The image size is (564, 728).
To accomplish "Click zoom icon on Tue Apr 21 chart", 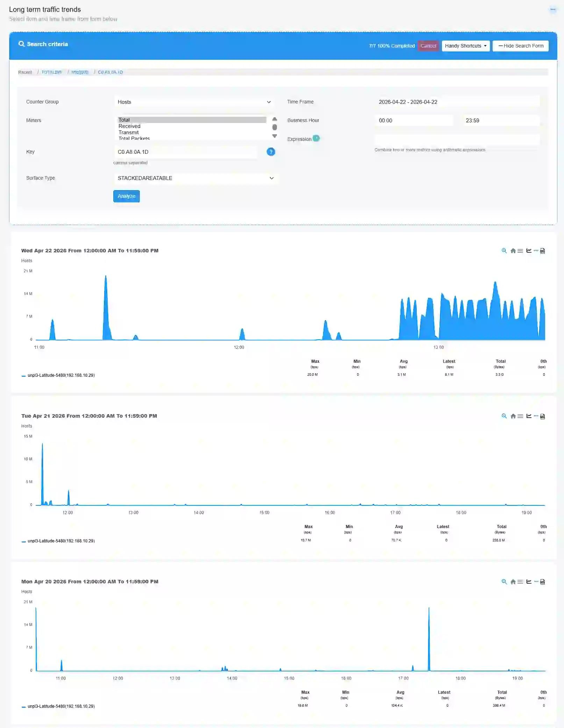I will click(x=504, y=416).
